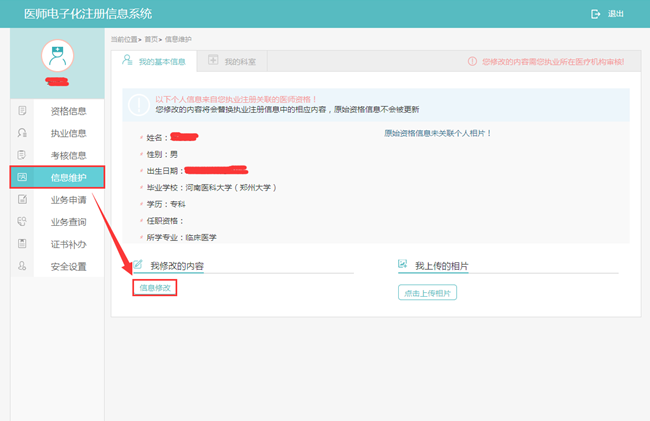The image size is (650, 421).
Task: Click the logout arrow icon
Action: [595, 14]
